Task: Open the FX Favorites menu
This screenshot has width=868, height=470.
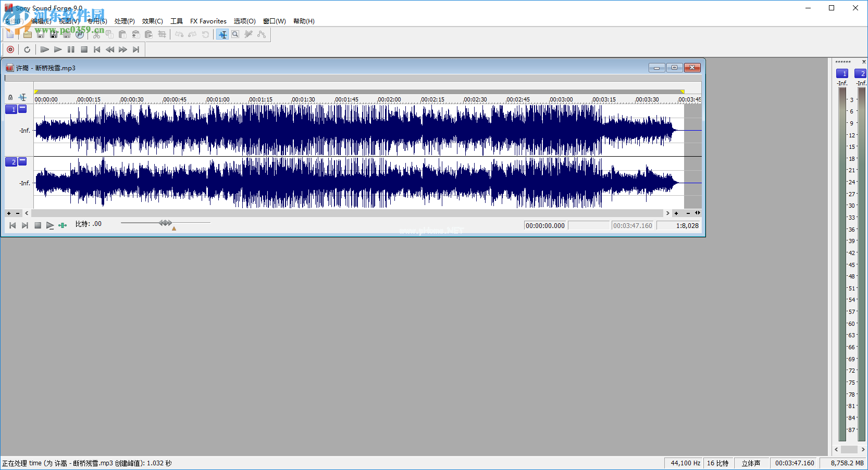Action: click(208, 21)
